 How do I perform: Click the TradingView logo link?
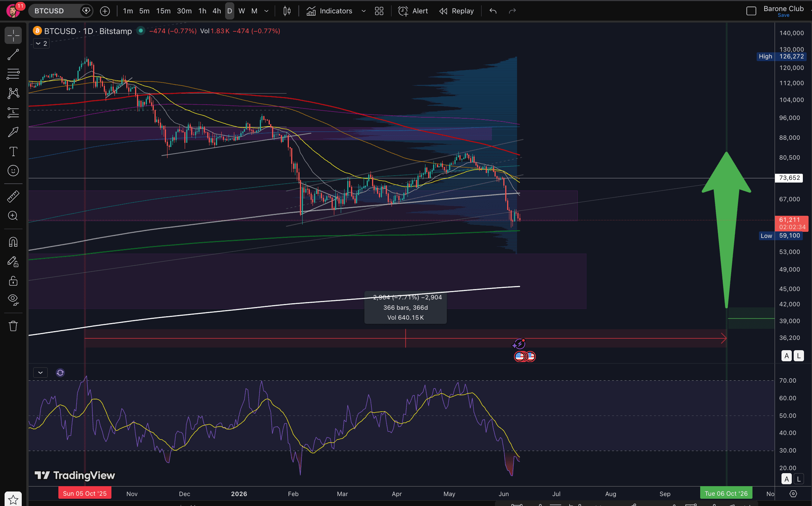75,475
